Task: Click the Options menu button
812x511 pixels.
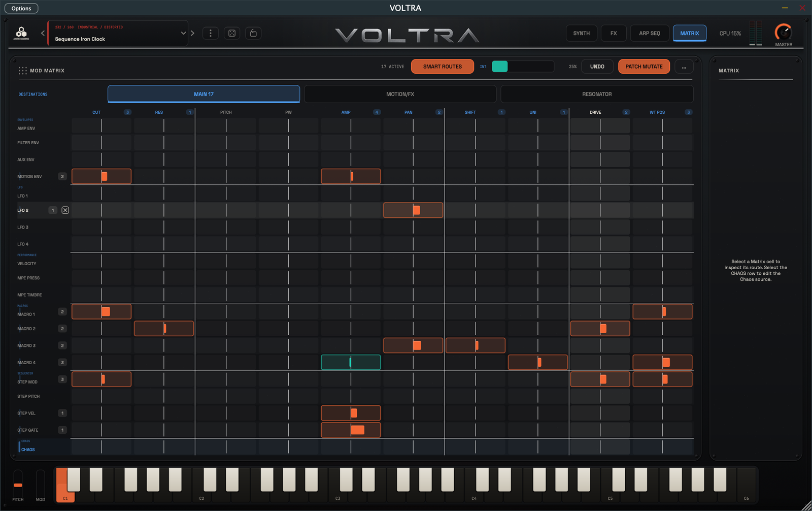Action: pos(21,8)
